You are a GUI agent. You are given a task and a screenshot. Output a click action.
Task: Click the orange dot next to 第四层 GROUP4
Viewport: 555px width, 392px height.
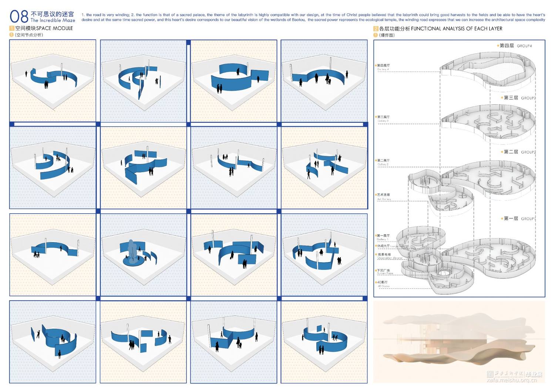pyautogui.click(x=498, y=46)
